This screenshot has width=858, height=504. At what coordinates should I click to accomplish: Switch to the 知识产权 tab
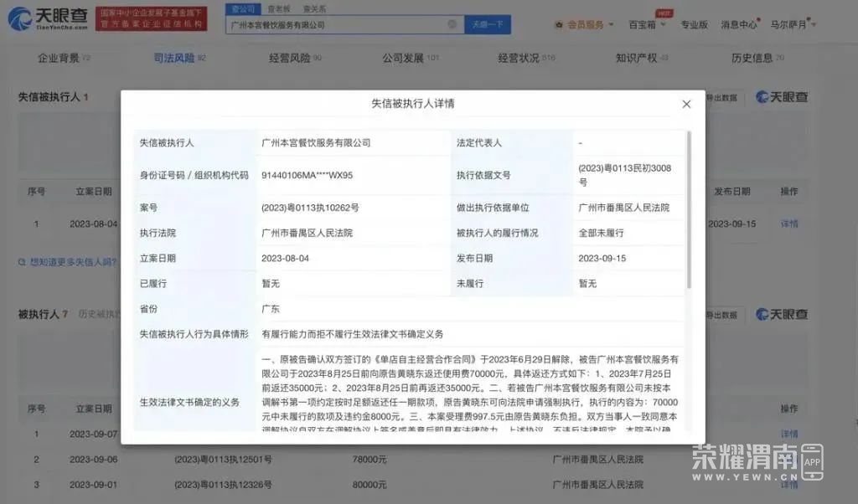tap(642, 58)
